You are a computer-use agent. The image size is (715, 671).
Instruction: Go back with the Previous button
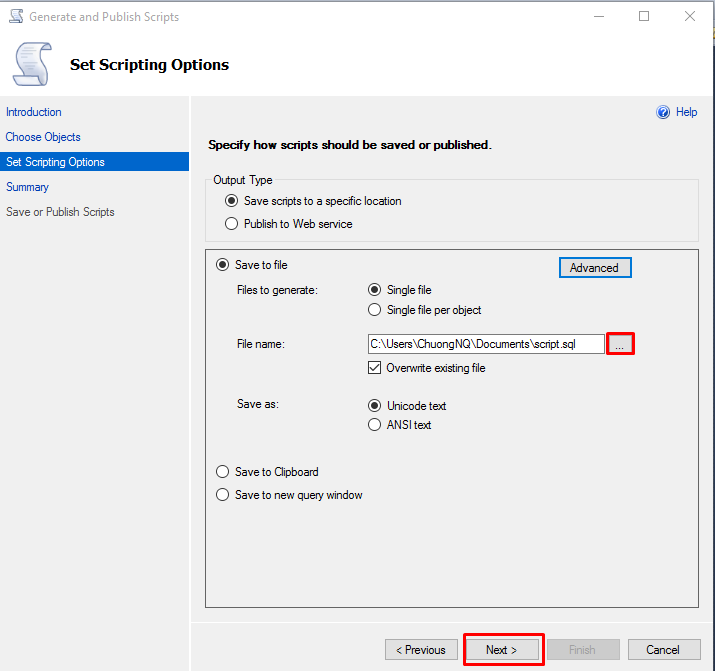coord(421,650)
